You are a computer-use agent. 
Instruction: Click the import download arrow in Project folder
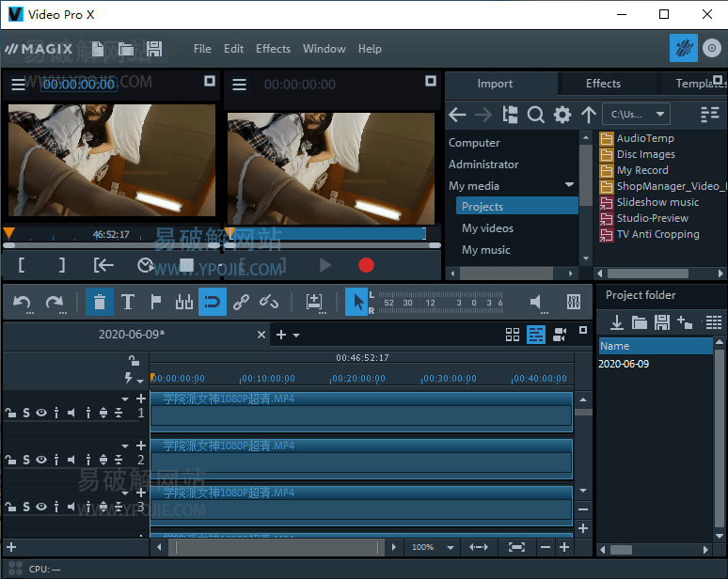[x=617, y=322]
